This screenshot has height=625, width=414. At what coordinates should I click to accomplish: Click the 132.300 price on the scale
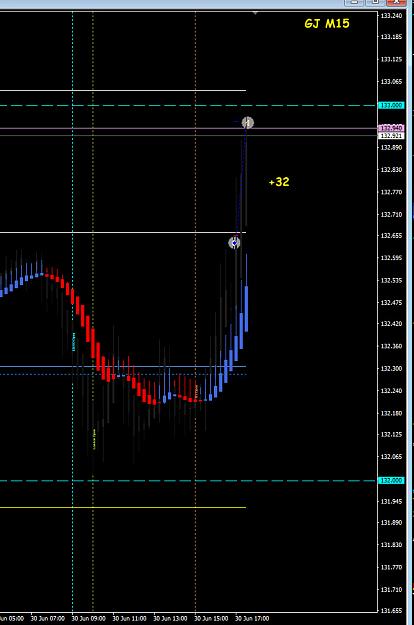pyautogui.click(x=391, y=369)
